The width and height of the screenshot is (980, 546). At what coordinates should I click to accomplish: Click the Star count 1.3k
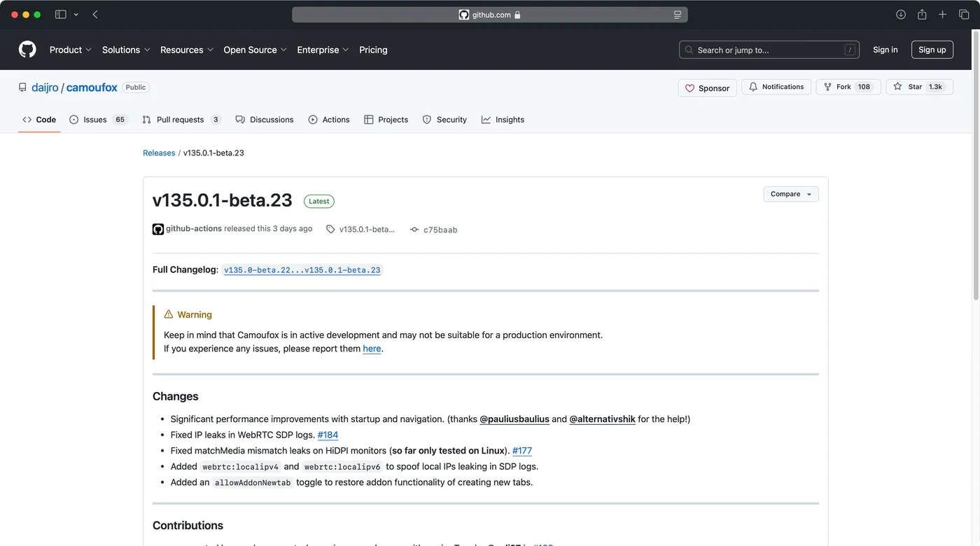point(935,87)
